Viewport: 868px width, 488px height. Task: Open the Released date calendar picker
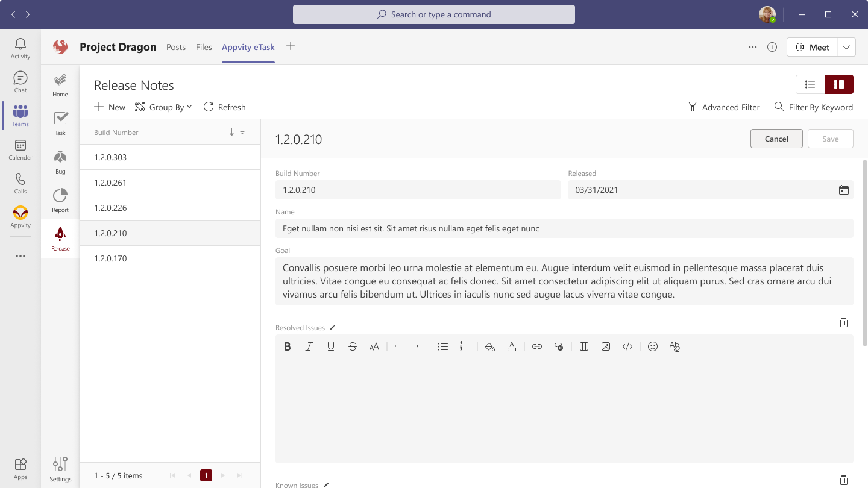click(x=843, y=190)
